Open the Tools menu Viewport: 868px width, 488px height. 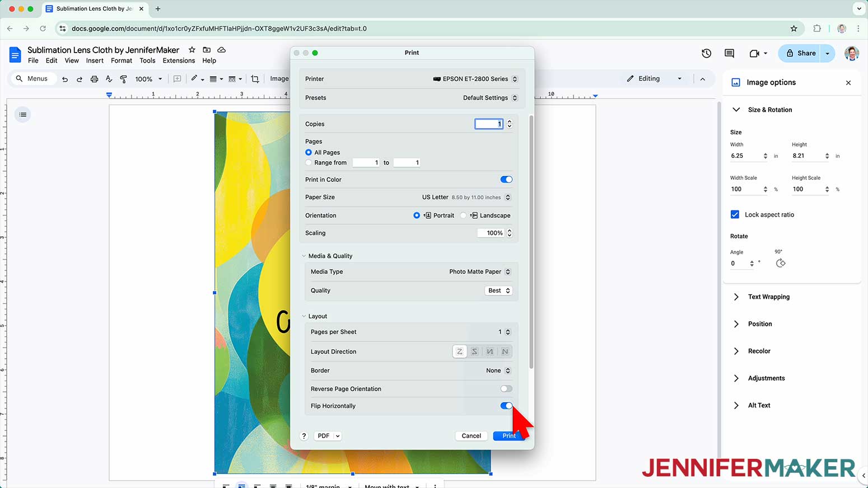coord(147,60)
